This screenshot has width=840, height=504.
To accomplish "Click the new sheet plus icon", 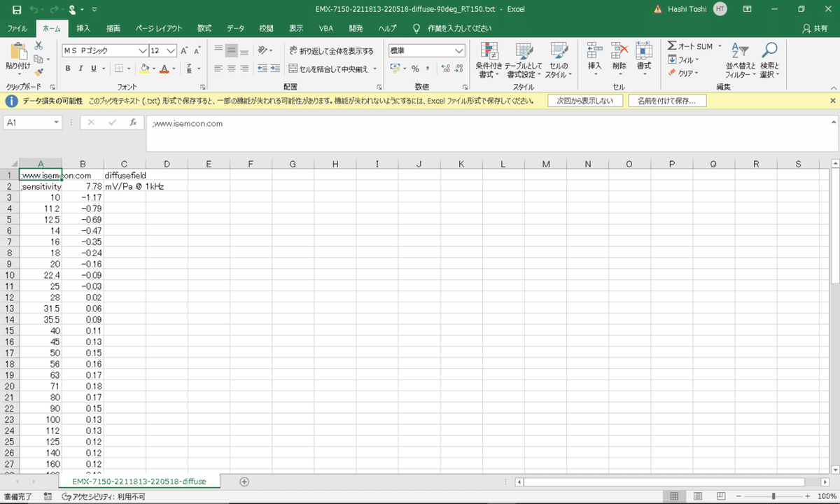I will click(x=244, y=482).
